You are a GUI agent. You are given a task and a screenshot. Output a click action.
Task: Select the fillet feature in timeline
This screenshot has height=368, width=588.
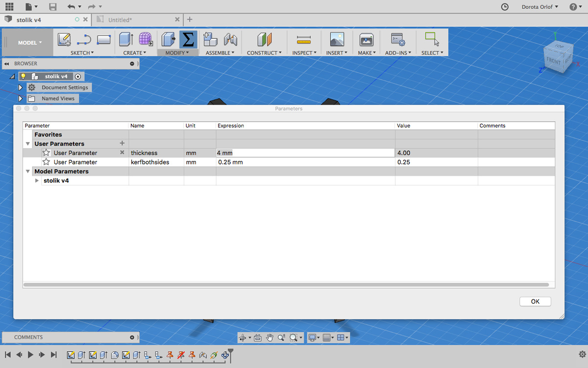pyautogui.click(x=115, y=355)
